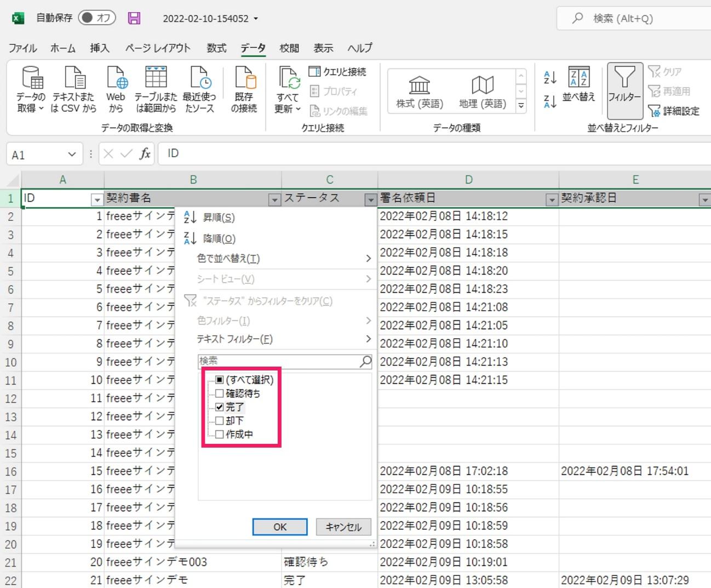Image resolution: width=711 pixels, height=588 pixels.
Task: Check the 確認待ち checkbox
Action: (220, 393)
